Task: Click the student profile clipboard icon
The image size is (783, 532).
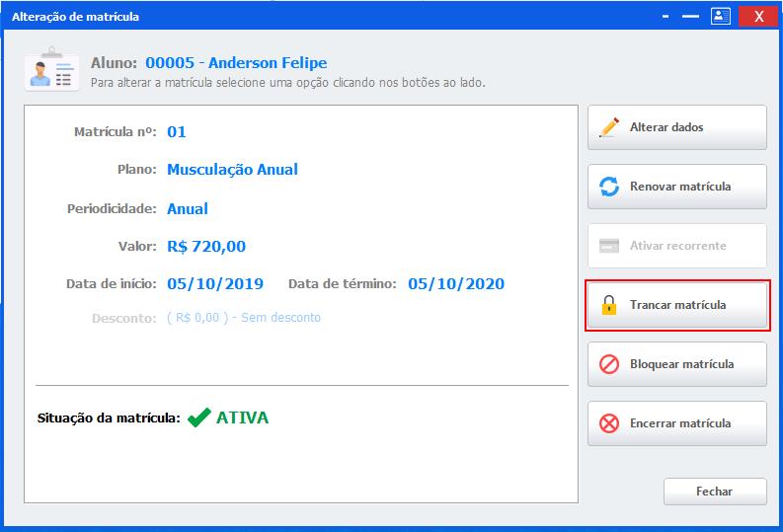Action: pyautogui.click(x=51, y=69)
